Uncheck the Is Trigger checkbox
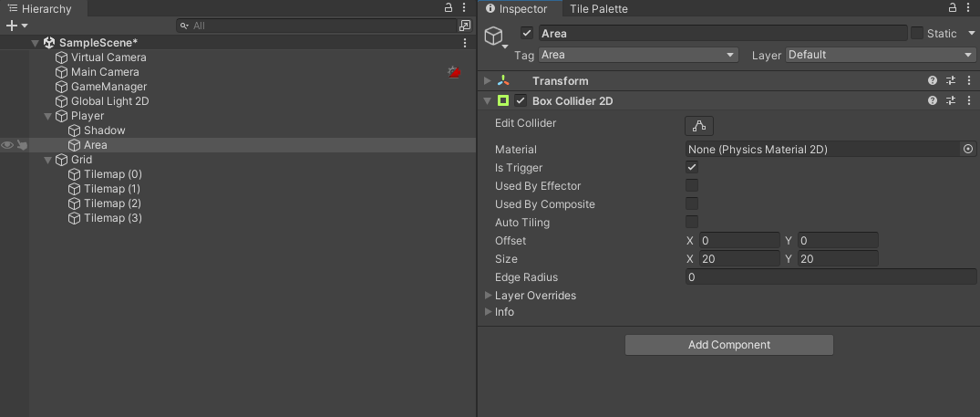 (692, 168)
